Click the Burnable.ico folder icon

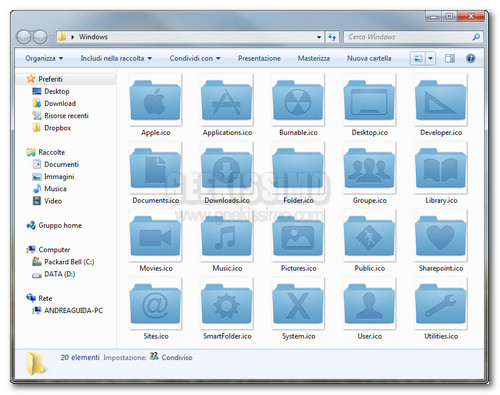click(x=298, y=100)
